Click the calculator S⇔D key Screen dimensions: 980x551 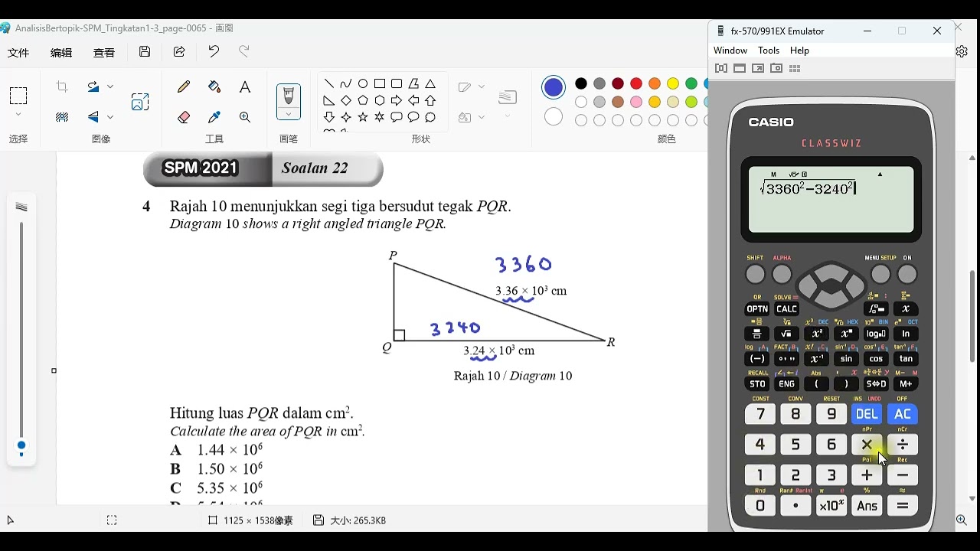point(876,384)
